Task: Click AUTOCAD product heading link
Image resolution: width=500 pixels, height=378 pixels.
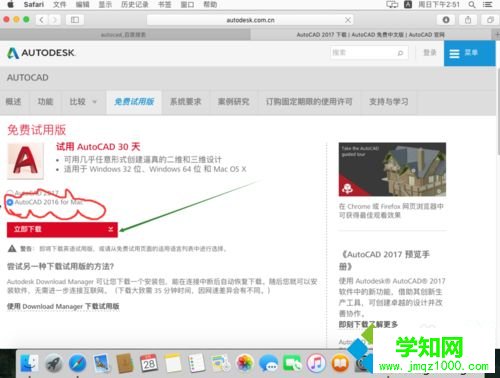Action: click(28, 78)
